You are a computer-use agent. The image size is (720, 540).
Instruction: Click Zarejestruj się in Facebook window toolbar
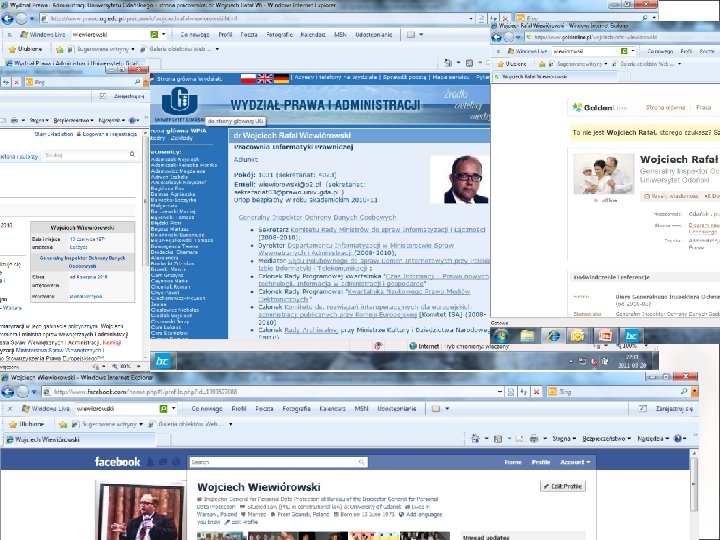[674, 408]
